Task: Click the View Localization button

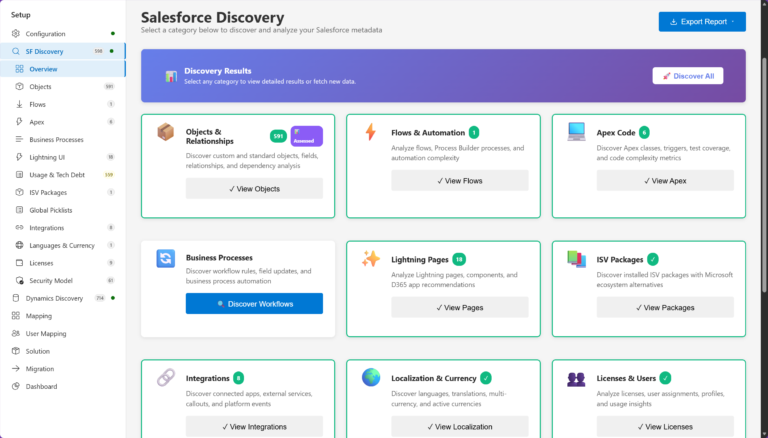Action: [x=459, y=427]
